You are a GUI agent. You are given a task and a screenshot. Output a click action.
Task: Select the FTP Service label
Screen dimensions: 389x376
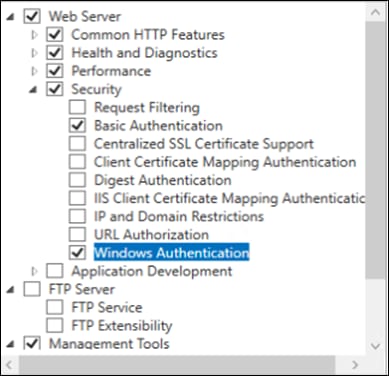[107, 307]
